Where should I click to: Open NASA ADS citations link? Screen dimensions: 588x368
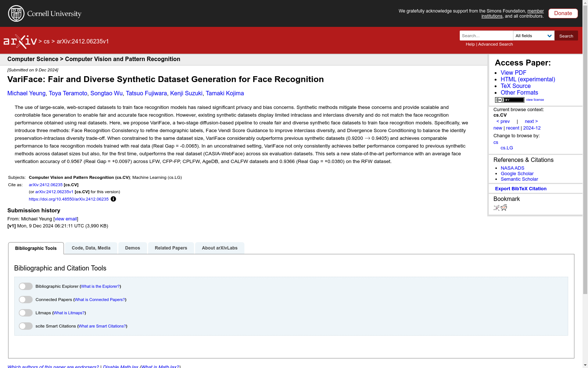tap(512, 168)
